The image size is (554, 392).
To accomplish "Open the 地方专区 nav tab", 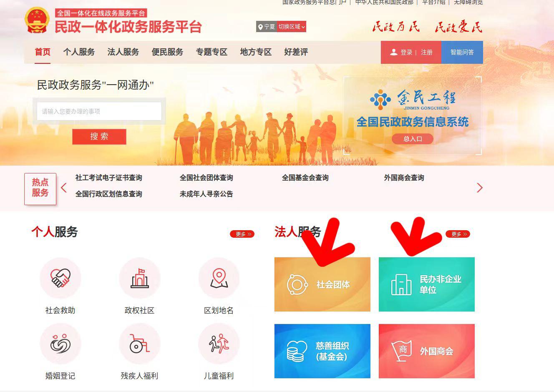I will coord(256,52).
